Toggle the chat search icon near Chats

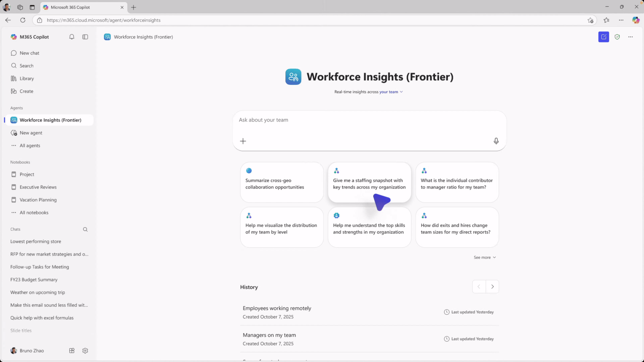point(85,229)
